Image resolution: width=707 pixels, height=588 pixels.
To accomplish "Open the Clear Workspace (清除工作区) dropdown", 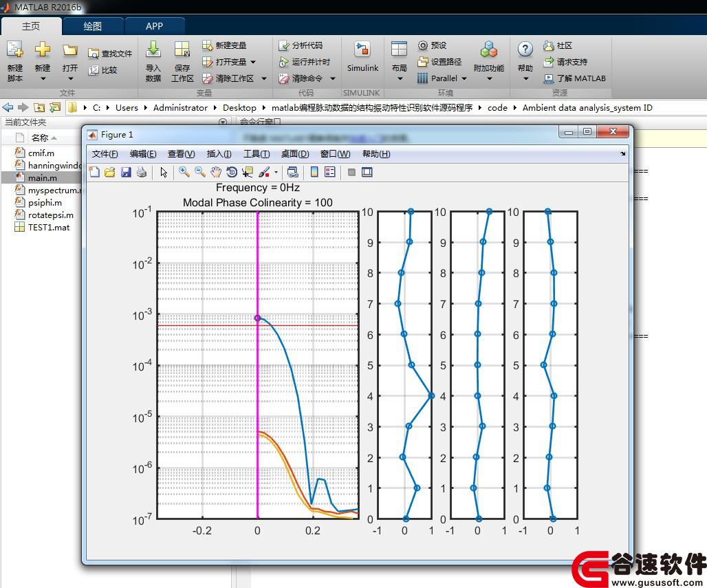I will click(264, 78).
